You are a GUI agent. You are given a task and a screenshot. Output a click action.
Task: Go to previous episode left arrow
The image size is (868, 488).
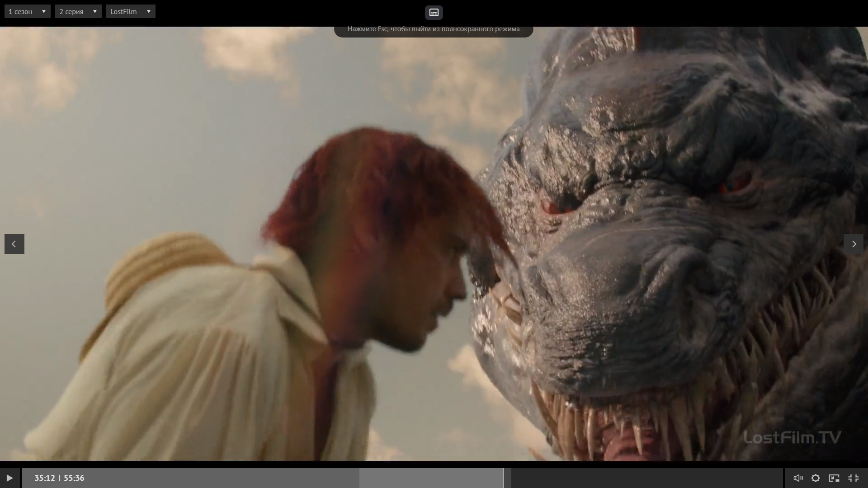[x=14, y=244]
